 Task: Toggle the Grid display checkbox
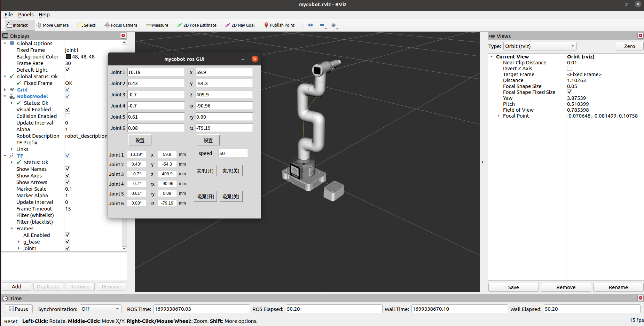point(68,89)
